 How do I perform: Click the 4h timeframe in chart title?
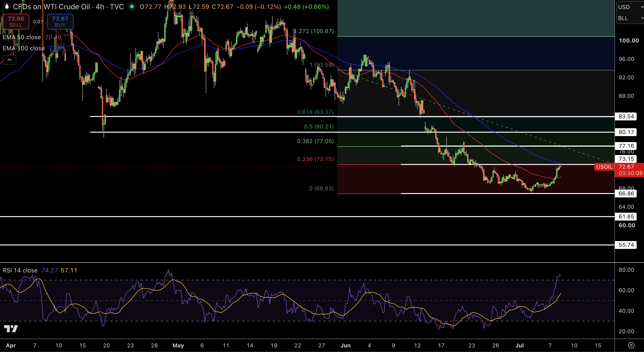pos(100,7)
